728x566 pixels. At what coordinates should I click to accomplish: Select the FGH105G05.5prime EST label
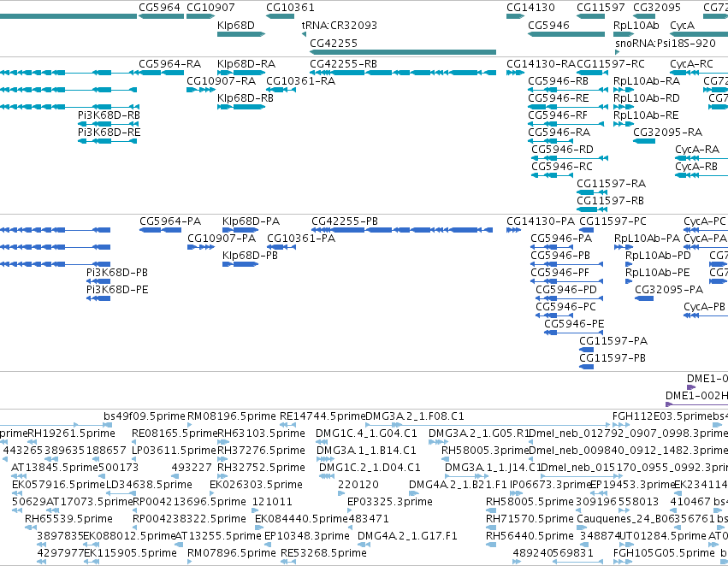click(664, 553)
